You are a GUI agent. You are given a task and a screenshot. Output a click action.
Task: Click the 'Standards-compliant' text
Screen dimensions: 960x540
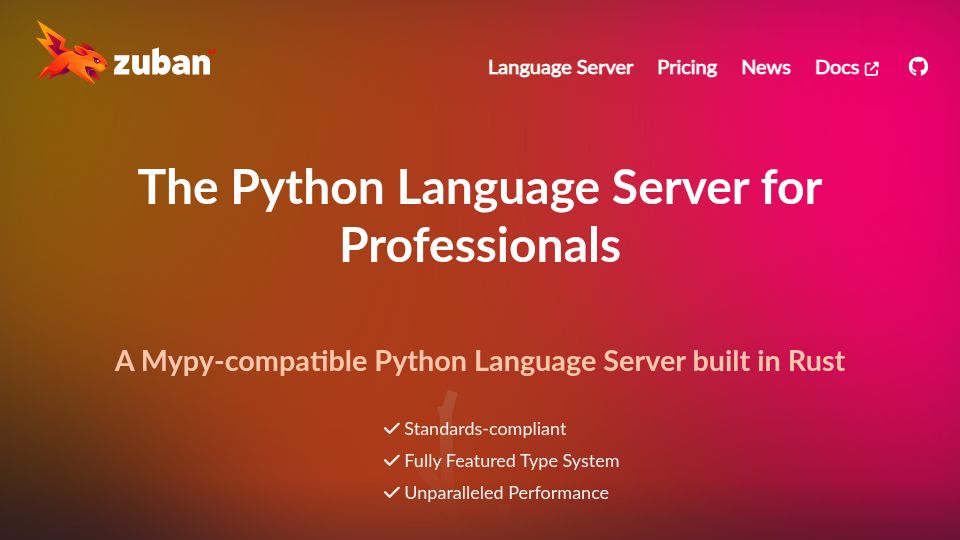[x=485, y=429]
